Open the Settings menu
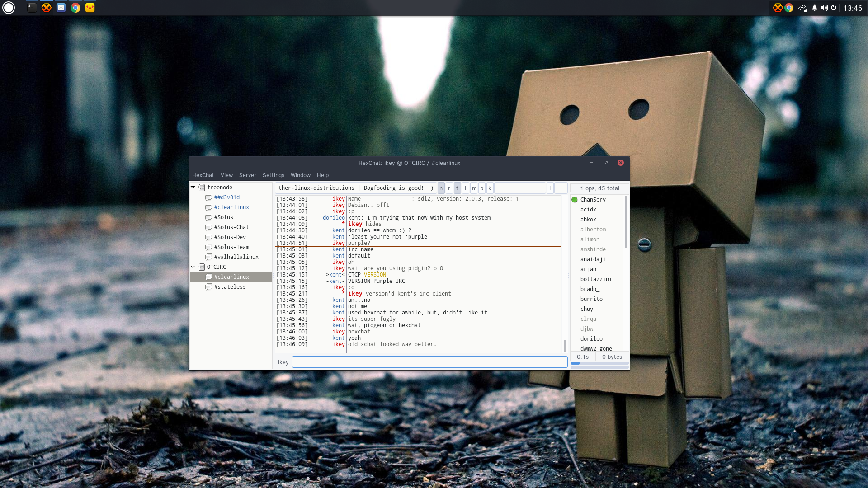Screen dimensions: 868x488 (274, 175)
